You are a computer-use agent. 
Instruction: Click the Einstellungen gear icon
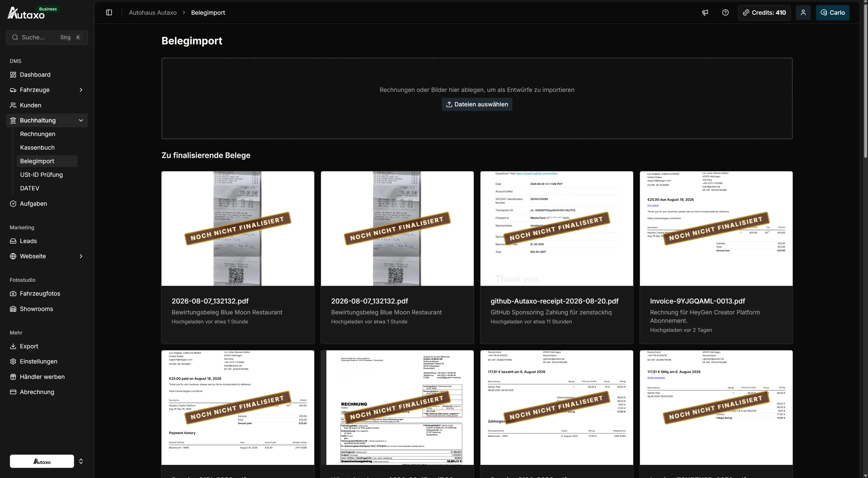(x=13, y=361)
